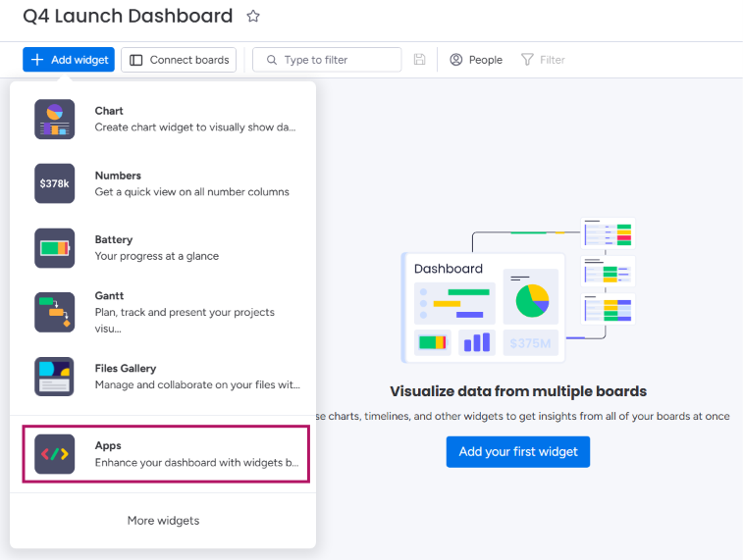Select the Gantt widget menu title

point(109,296)
